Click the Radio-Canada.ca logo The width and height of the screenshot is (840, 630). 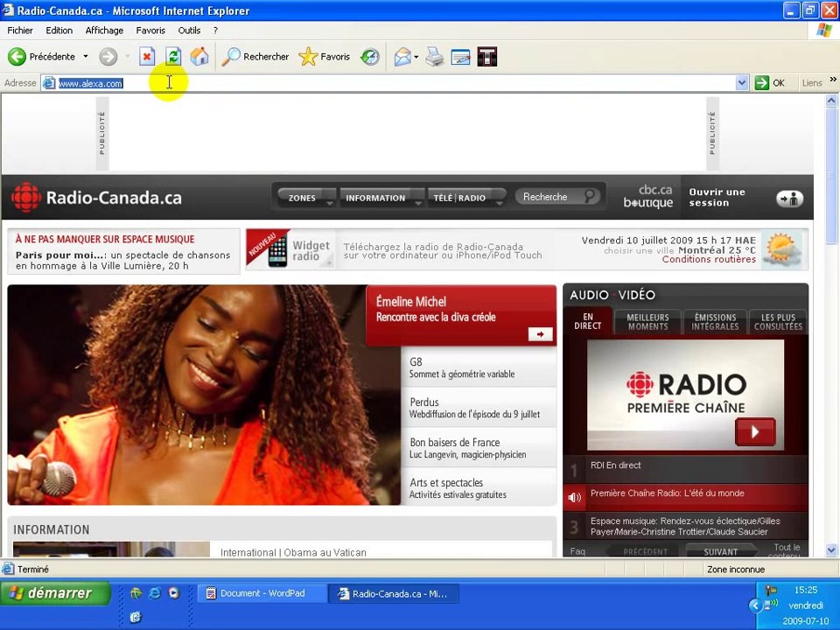pyautogui.click(x=96, y=198)
